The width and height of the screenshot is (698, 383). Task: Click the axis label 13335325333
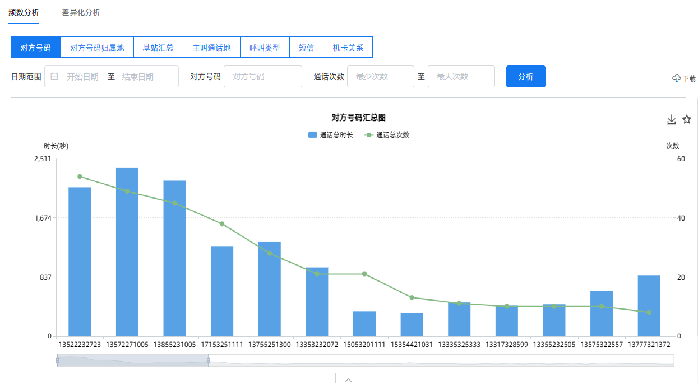pos(459,344)
